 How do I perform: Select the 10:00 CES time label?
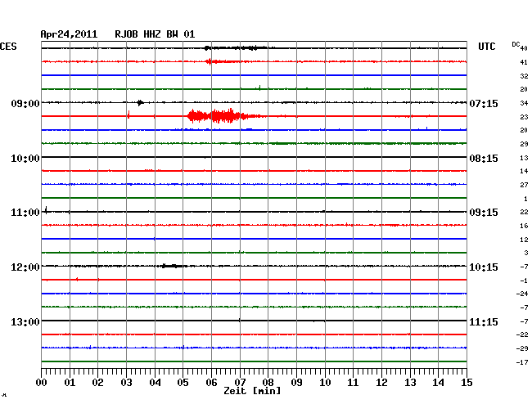pos(25,159)
